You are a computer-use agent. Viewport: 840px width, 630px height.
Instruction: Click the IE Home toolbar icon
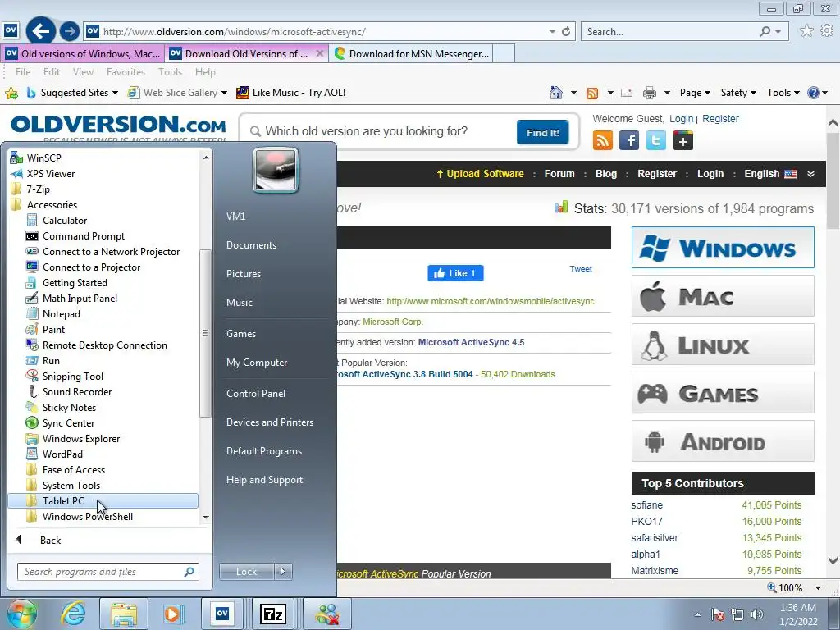point(556,93)
